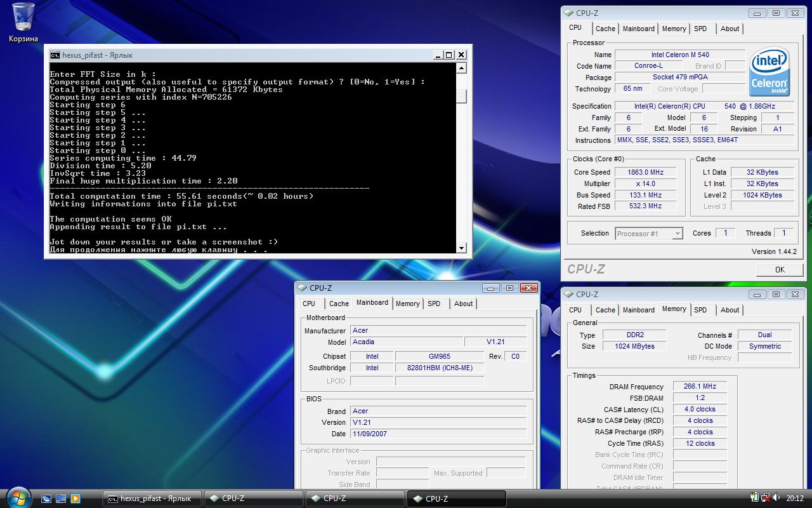Open the Windows Start orb
812x508 pixels.
[x=17, y=497]
